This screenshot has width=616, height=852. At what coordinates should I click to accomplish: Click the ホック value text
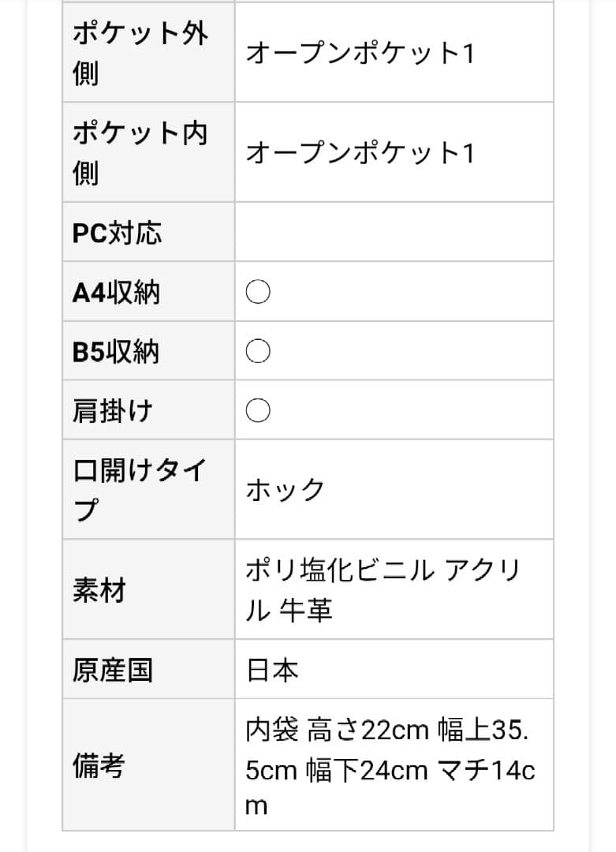285,490
